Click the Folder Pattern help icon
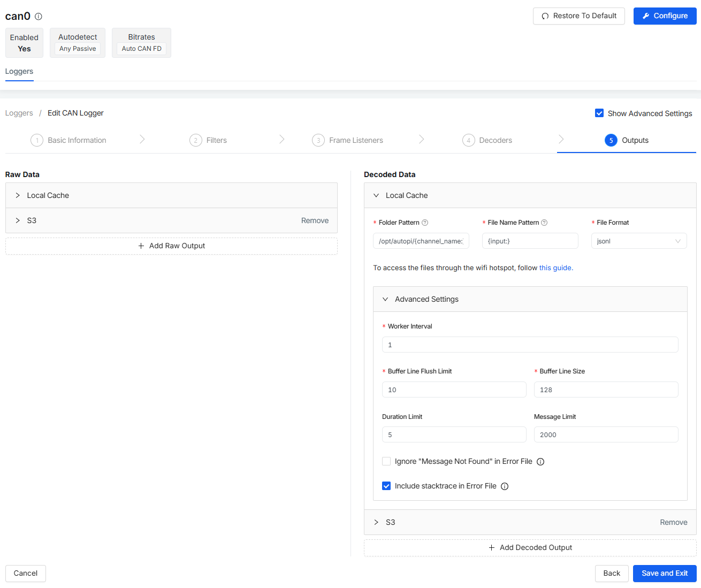 pyautogui.click(x=425, y=223)
